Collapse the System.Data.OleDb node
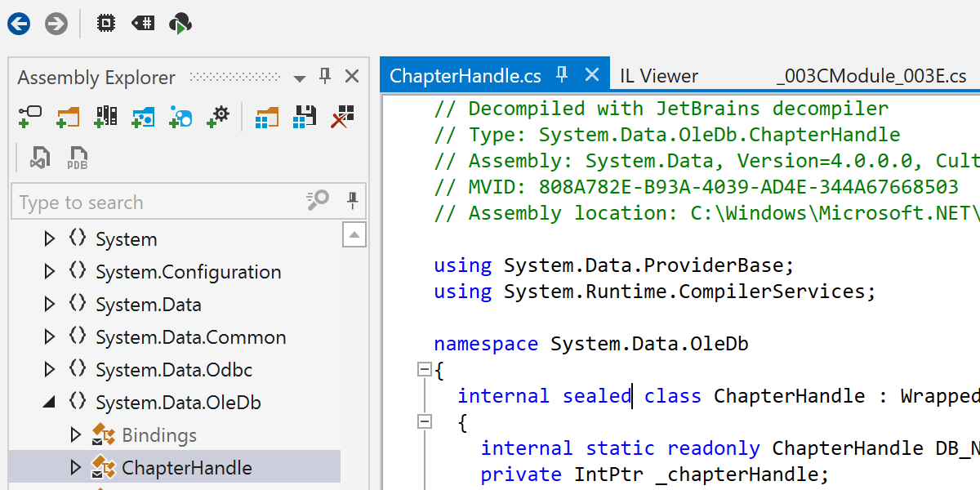Image resolution: width=980 pixels, height=490 pixels. coord(49,402)
